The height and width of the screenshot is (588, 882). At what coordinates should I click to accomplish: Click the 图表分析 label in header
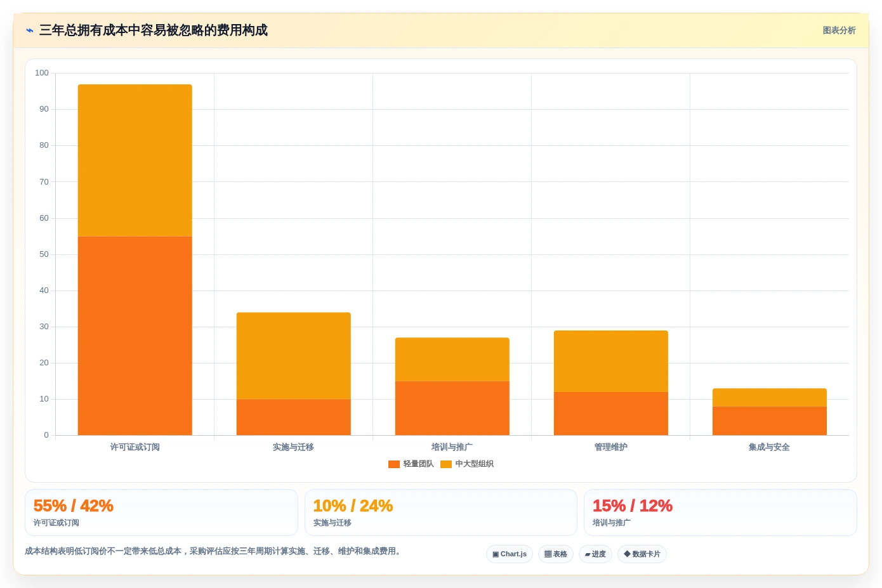(839, 30)
